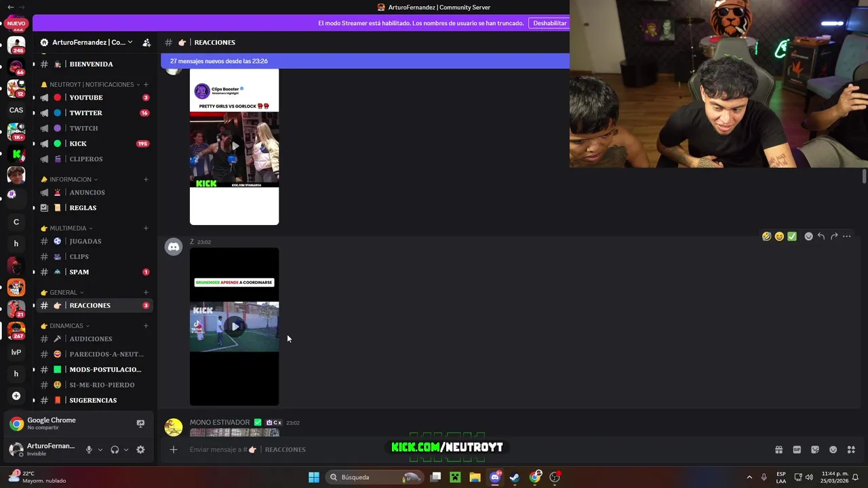The height and width of the screenshot is (488, 868).
Task: Open the MODS-POSTULACIO... channel
Action: 94,369
